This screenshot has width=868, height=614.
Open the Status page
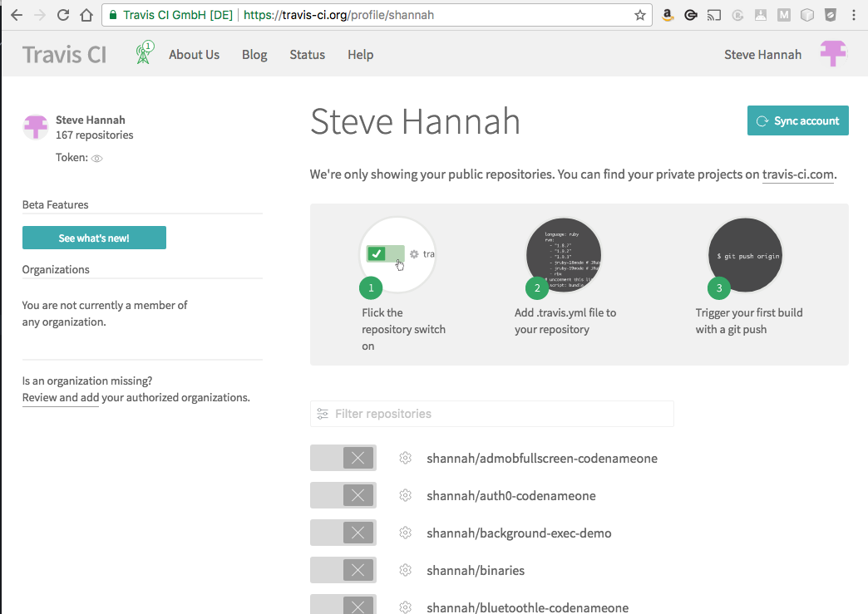(307, 55)
